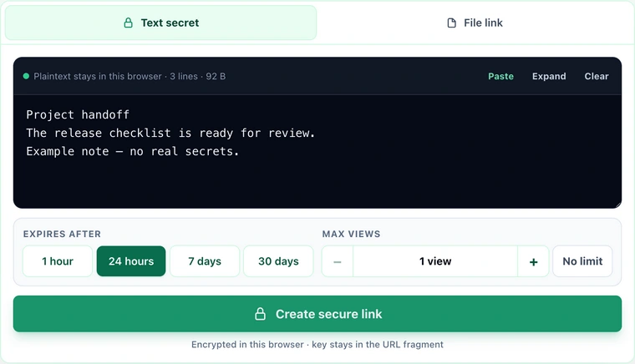
Task: Open the File link tab
Action: pos(475,23)
